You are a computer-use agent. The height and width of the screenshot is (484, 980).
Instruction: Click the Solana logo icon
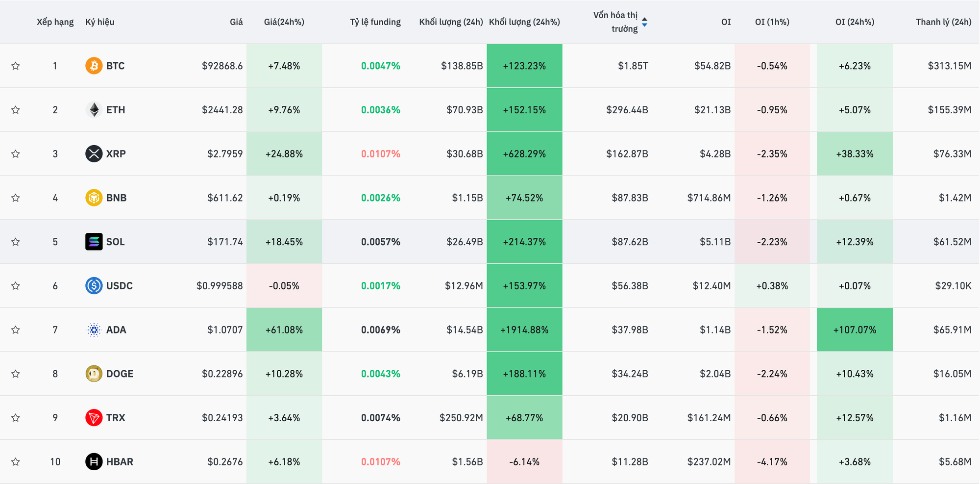94,242
